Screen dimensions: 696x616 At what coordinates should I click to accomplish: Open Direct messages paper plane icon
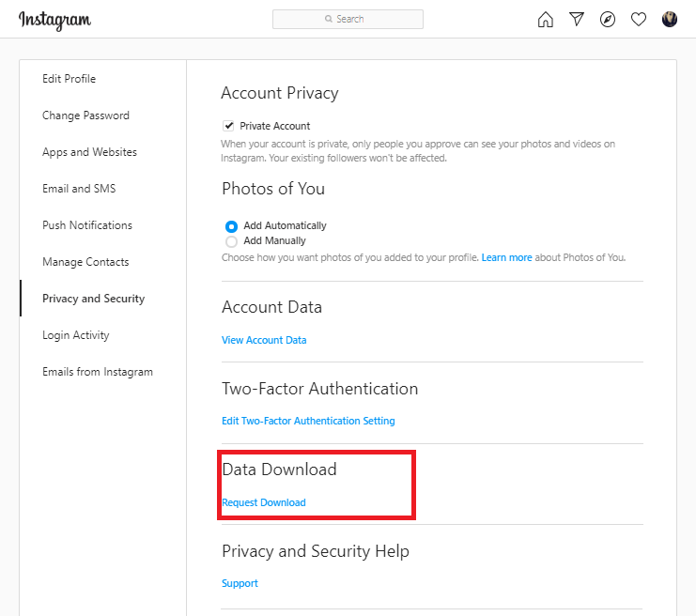point(576,19)
